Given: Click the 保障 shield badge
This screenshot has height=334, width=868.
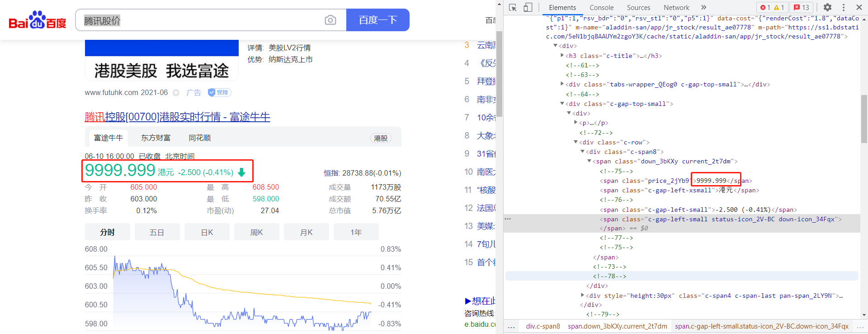Looking at the screenshot, I should point(219,92).
